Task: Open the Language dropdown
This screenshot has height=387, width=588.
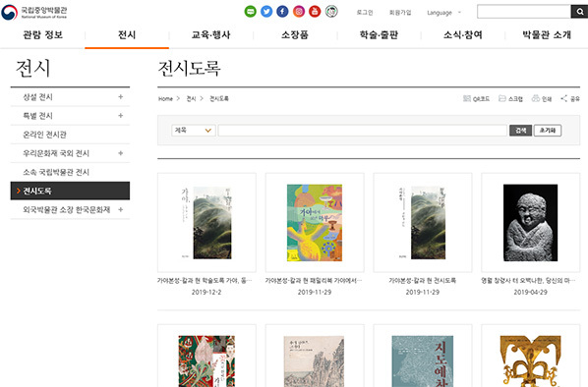Action: click(x=444, y=13)
